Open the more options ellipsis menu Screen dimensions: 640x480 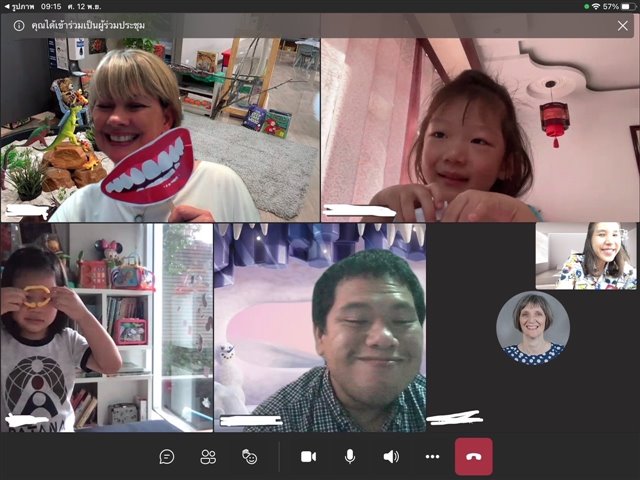coord(432,457)
